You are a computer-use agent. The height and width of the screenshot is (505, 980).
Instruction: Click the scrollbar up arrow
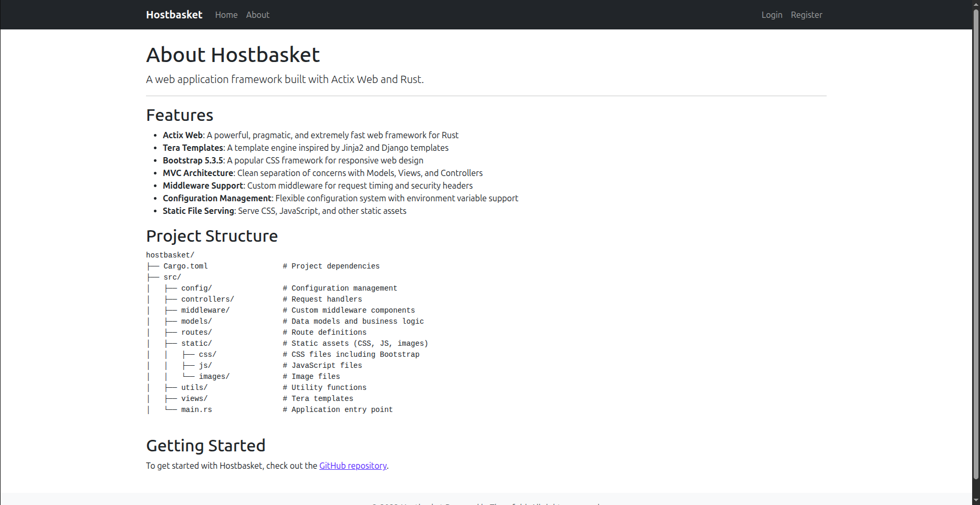tap(976, 4)
